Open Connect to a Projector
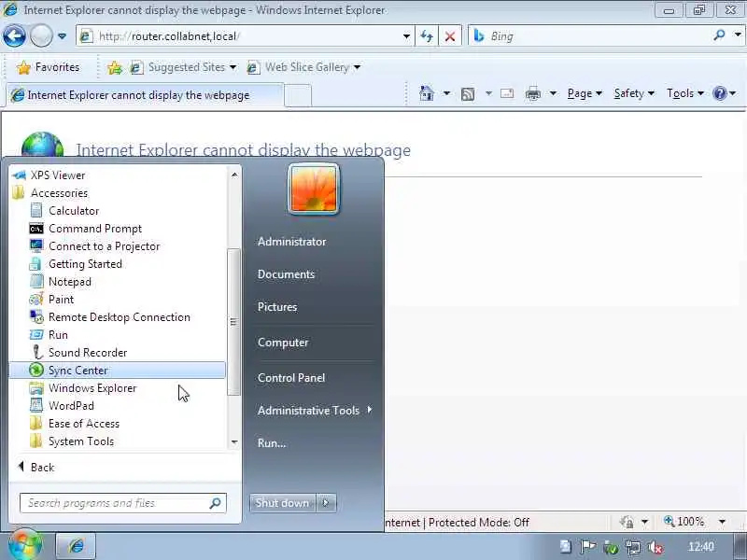 [118, 246]
